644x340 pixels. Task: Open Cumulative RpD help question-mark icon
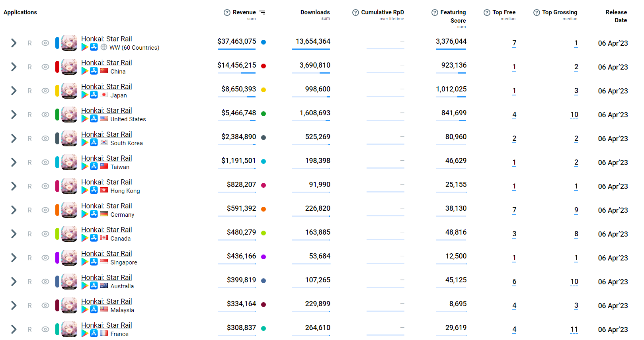tap(355, 12)
